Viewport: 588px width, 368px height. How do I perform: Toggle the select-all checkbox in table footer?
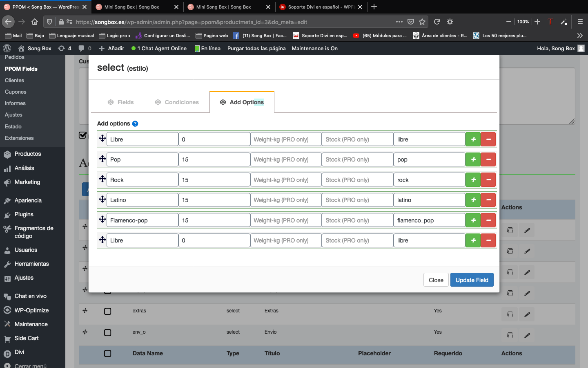coord(108,353)
